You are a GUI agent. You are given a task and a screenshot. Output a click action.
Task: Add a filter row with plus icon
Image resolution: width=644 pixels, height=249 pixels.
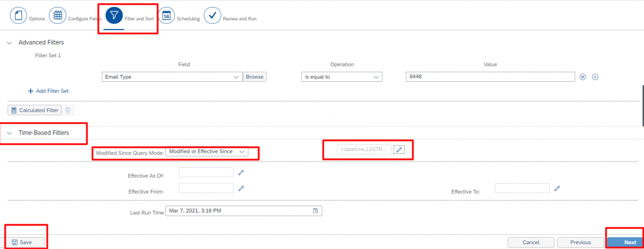point(594,77)
